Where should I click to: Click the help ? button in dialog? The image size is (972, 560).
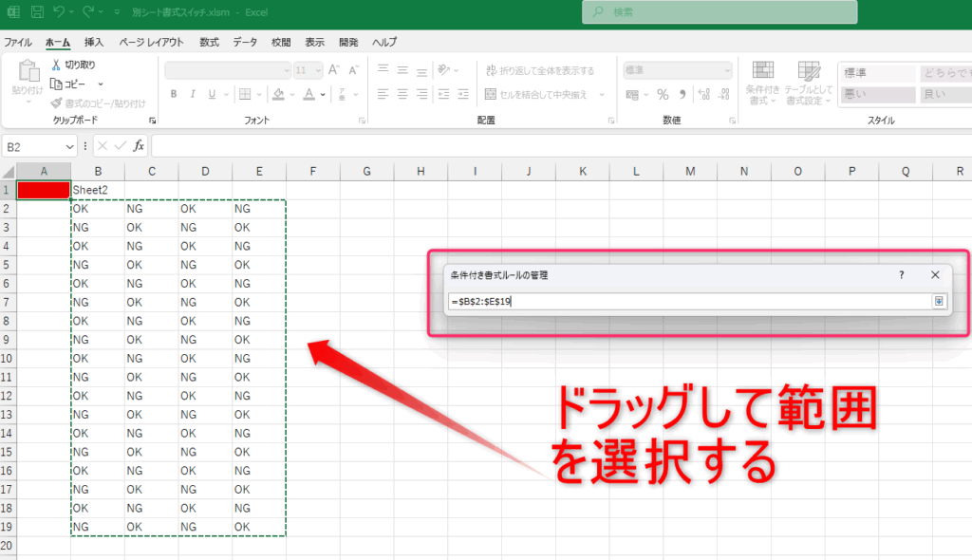coord(901,274)
